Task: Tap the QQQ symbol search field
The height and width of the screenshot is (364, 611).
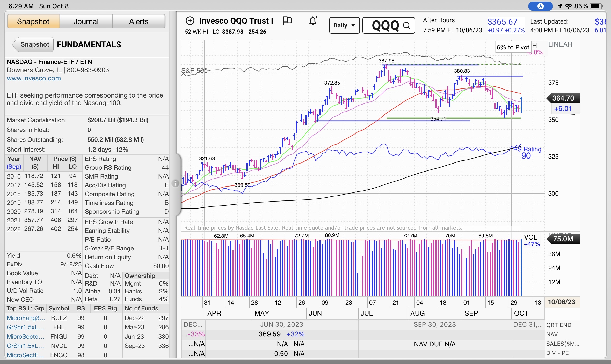Action: 389,25
